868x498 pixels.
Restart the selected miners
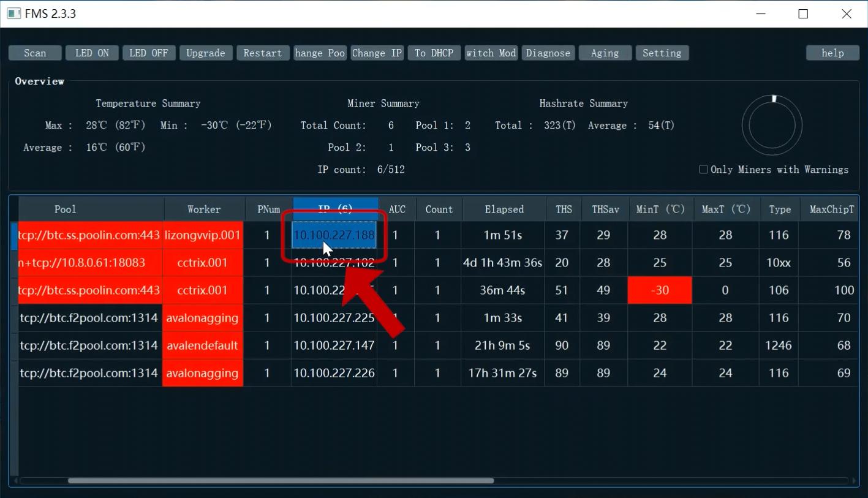[x=262, y=53]
